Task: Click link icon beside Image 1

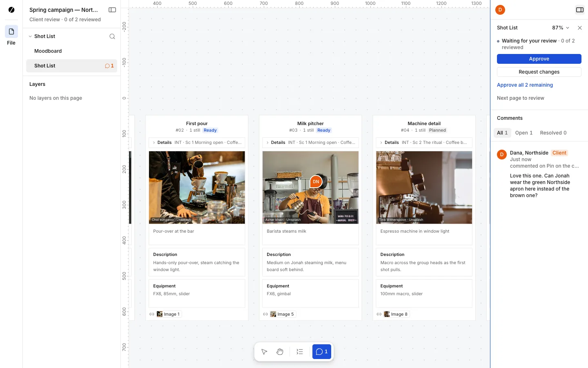Action: (151, 314)
